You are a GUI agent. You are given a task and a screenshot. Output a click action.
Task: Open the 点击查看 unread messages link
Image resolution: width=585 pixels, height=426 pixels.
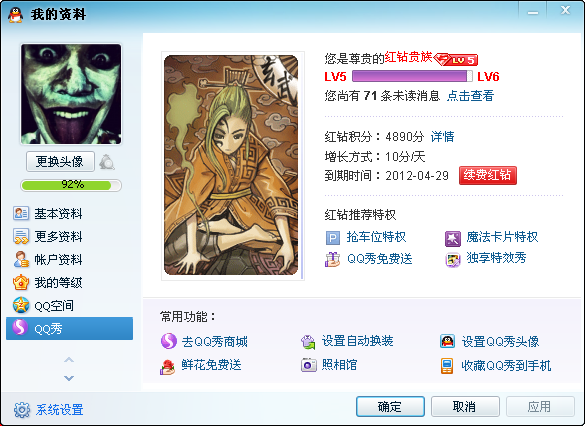coord(470,96)
